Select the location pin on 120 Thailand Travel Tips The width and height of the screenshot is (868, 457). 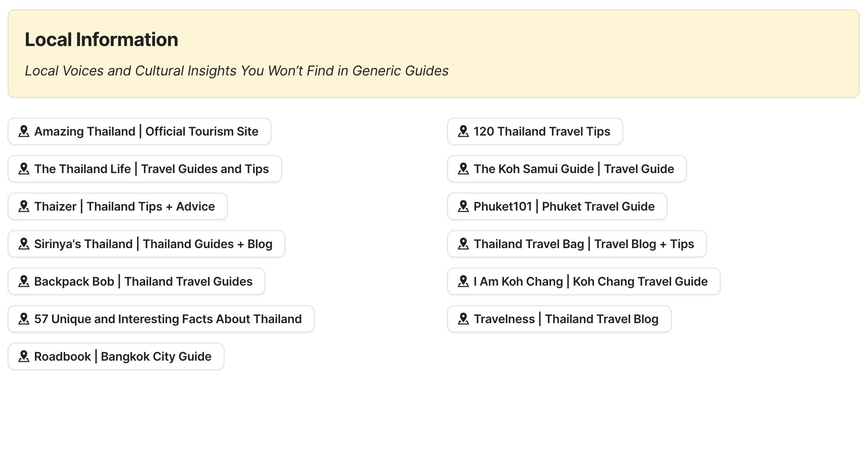pyautogui.click(x=464, y=131)
